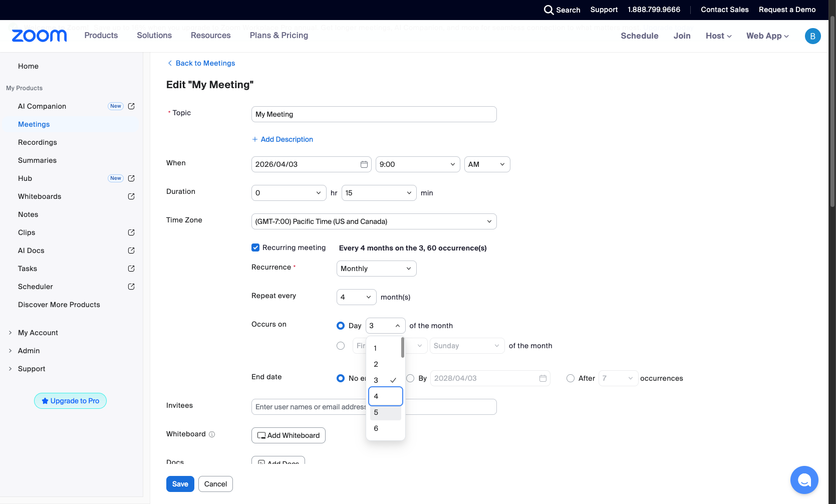Open the Search magnifier icon
Screen dimensions: 836x504
pos(549,10)
